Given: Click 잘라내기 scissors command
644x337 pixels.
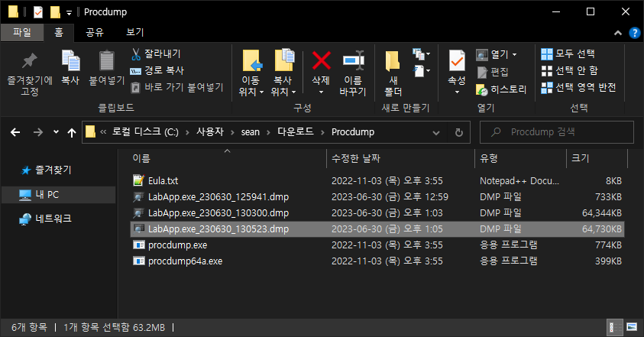Looking at the screenshot, I should coord(156,53).
